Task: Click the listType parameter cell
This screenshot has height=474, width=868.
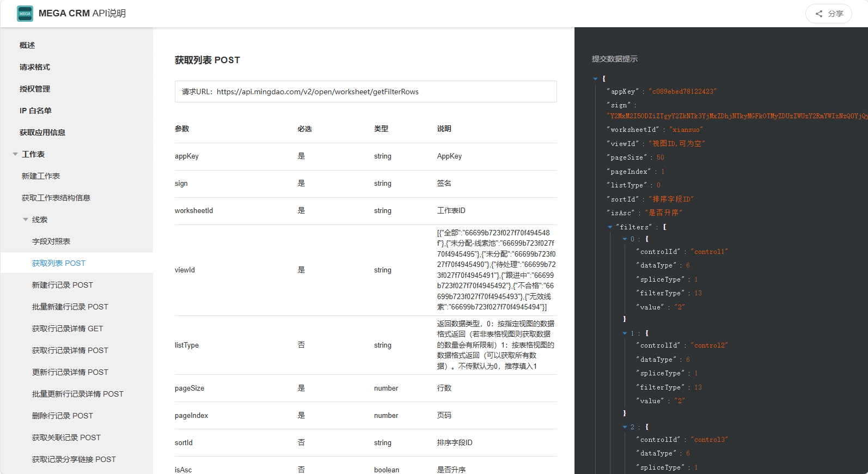Action: [187, 345]
